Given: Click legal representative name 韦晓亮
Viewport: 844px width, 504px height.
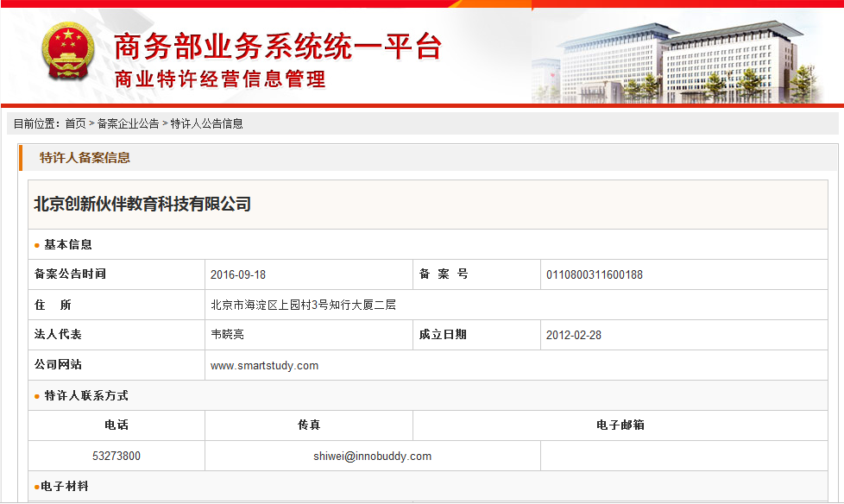Looking at the screenshot, I should pyautogui.click(x=227, y=335).
